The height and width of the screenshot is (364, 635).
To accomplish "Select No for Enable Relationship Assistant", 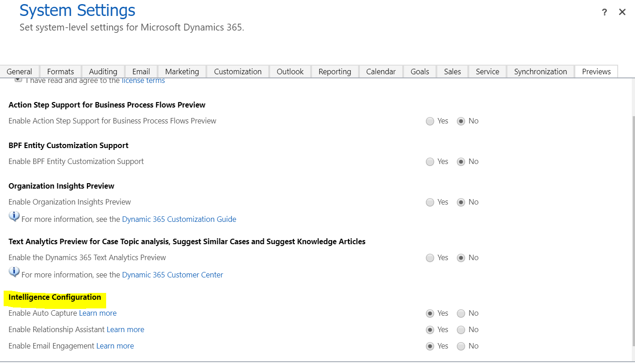I will (x=461, y=330).
